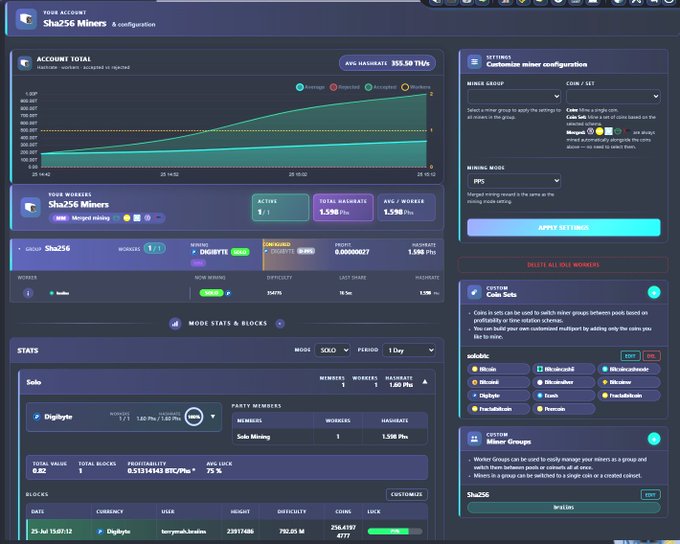Open the Period 1 Day dropdown
This screenshot has height=544, width=680.
(409, 350)
